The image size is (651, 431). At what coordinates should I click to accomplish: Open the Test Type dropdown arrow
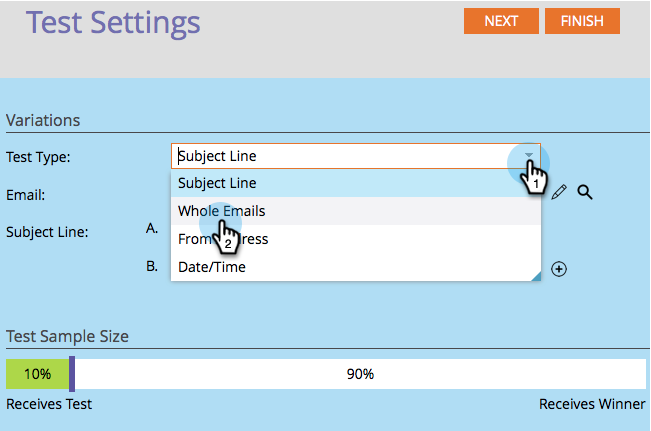tap(528, 156)
